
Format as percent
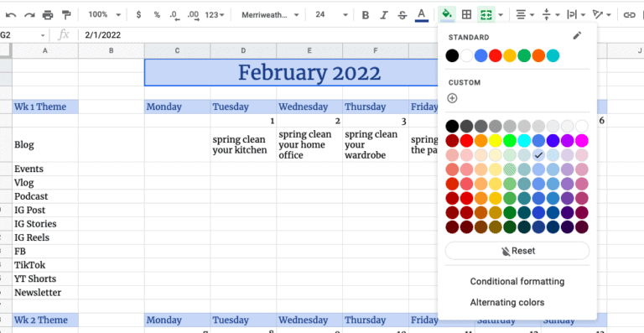[x=157, y=15]
